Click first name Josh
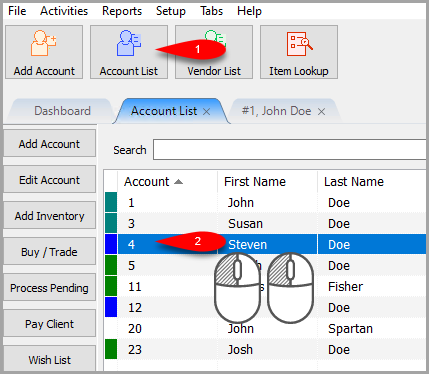This screenshot has width=429, height=374. point(240,350)
